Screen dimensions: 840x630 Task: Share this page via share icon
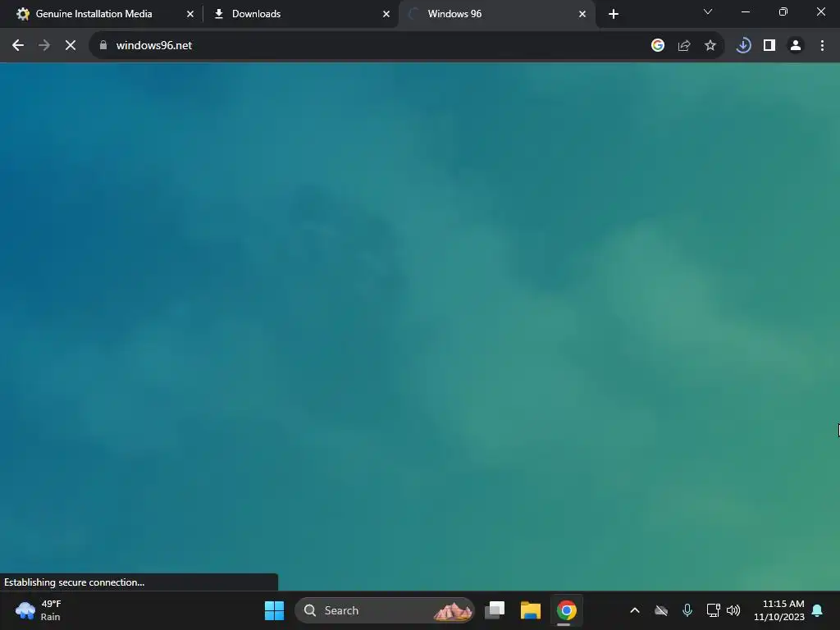(684, 46)
